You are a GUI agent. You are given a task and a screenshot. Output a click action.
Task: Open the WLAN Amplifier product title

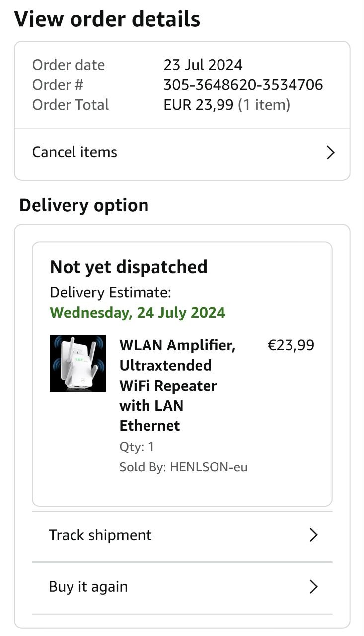point(177,385)
